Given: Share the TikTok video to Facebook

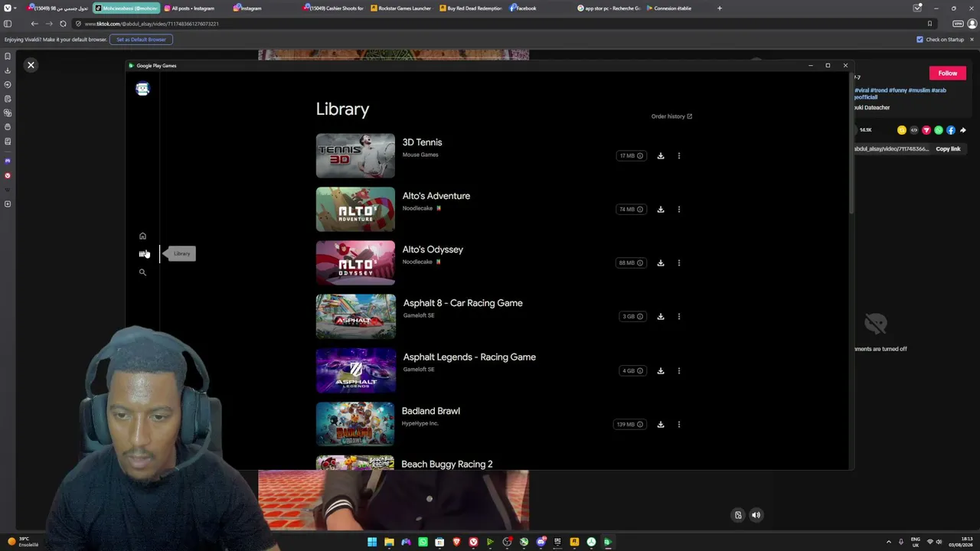Looking at the screenshot, I should (x=951, y=130).
